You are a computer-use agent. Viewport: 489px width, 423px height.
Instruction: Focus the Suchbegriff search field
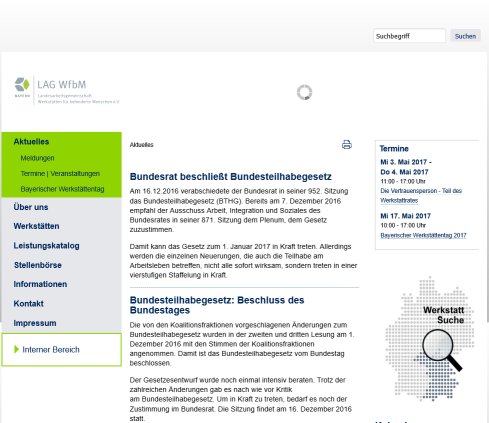click(409, 36)
